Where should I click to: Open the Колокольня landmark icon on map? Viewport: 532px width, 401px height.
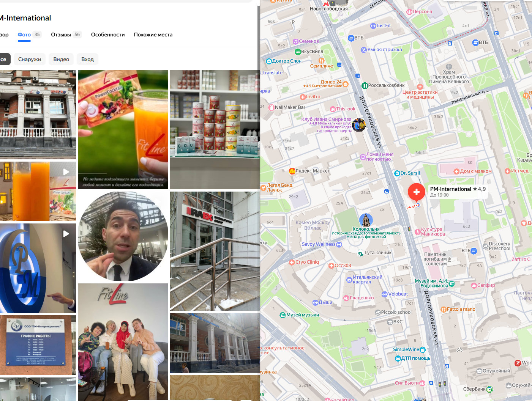coord(366,220)
